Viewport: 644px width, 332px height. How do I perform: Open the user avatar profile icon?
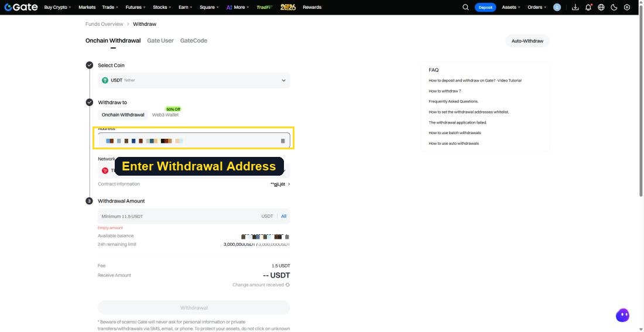(x=557, y=7)
